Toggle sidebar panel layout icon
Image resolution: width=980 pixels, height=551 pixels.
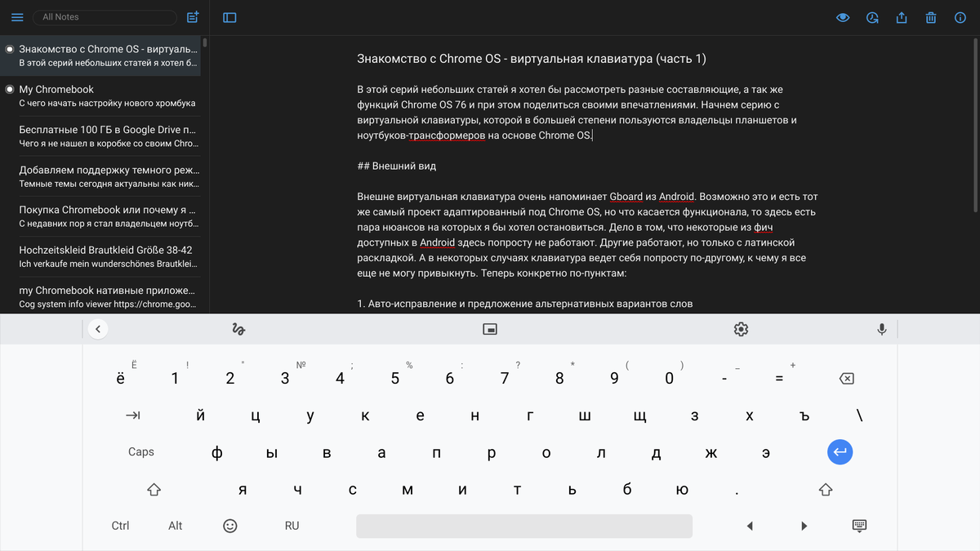[229, 17]
